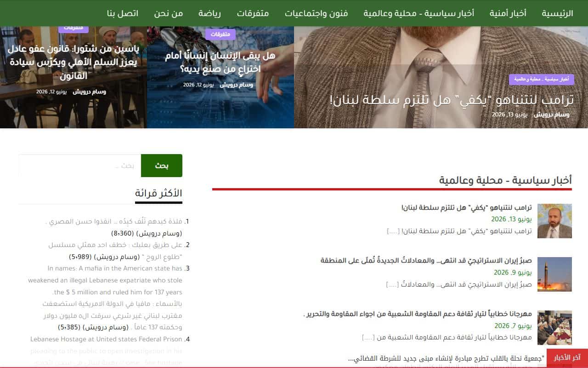Image resolution: width=588 pixels, height=368 pixels.
Task: Click excerpt of ترامب لنتنياهو list article
Action: coord(459,231)
